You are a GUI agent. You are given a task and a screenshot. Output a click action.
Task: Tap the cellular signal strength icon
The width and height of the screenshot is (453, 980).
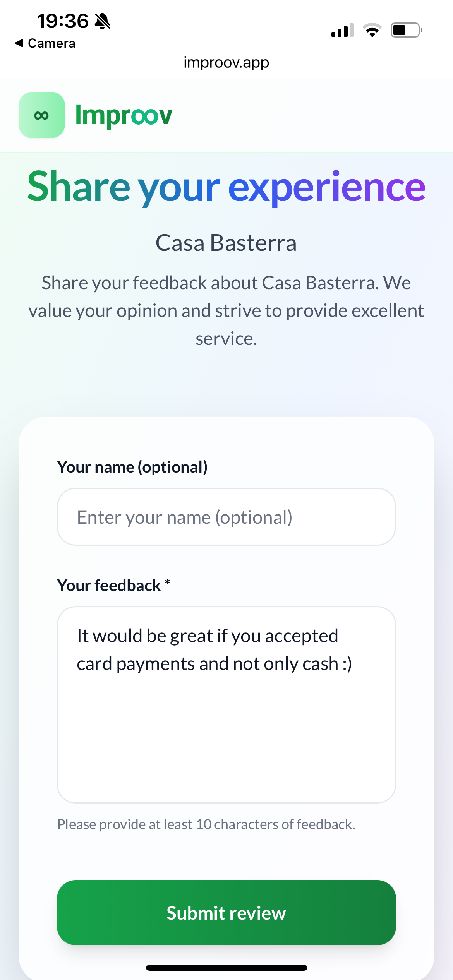342,30
